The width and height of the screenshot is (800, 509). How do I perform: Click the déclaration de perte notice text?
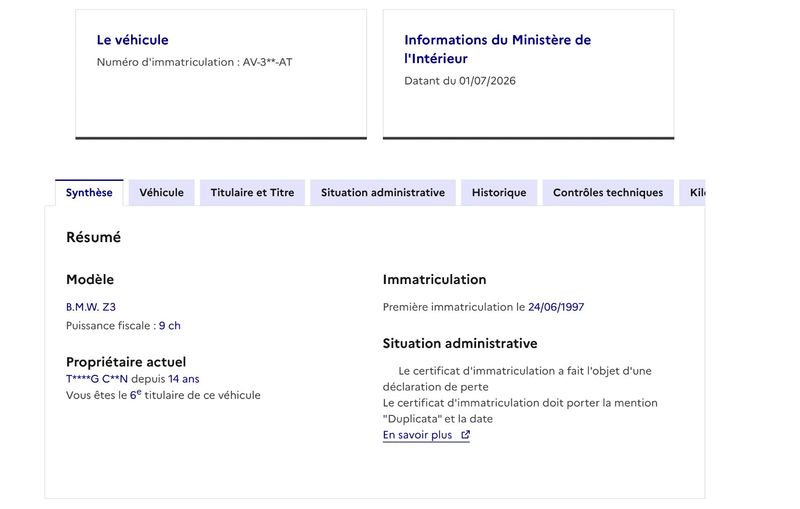(517, 379)
